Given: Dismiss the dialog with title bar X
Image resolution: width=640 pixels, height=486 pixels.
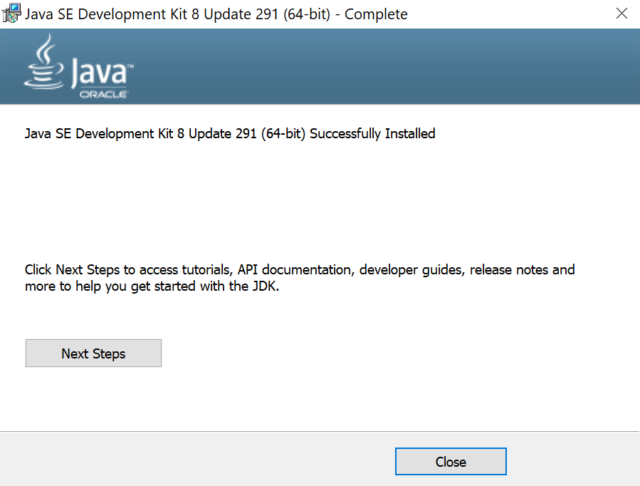Looking at the screenshot, I should 621,13.
